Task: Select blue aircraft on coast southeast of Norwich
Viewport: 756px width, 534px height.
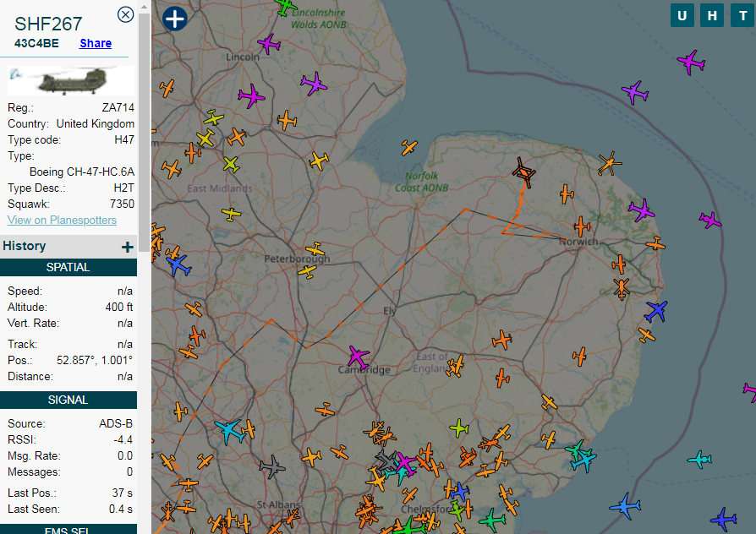Action: tap(656, 311)
